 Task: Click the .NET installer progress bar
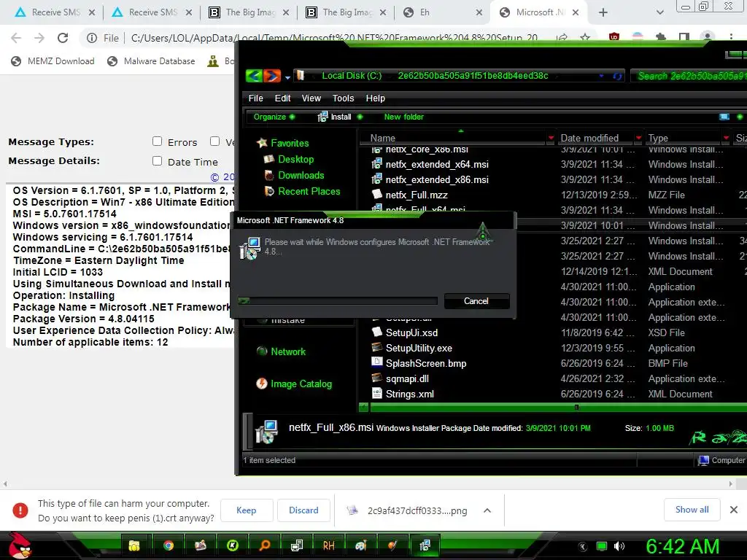(338, 301)
